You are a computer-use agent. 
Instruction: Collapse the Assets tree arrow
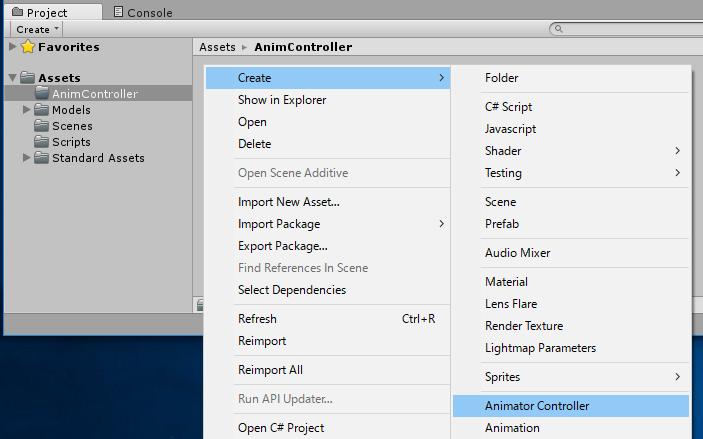tap(12, 78)
